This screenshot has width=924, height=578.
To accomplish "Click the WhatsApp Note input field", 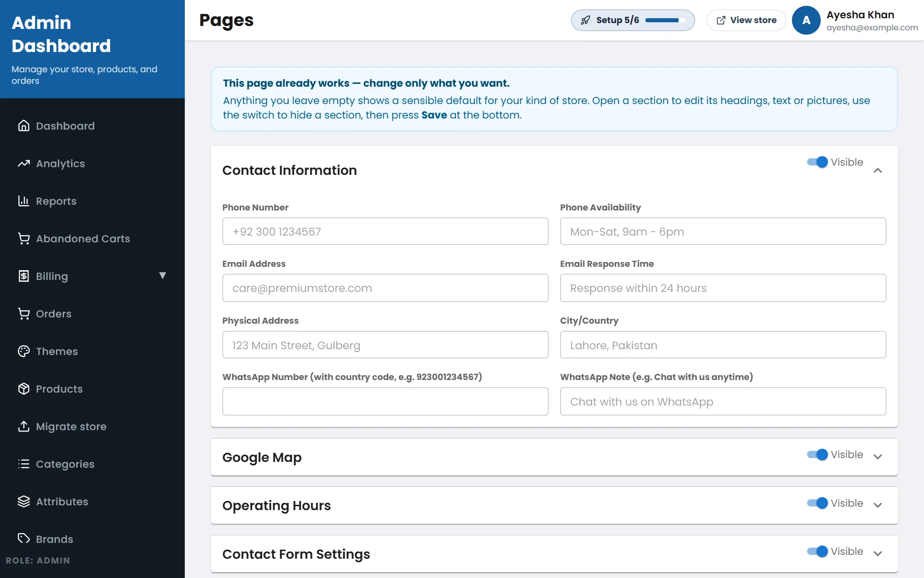I will coord(723,401).
